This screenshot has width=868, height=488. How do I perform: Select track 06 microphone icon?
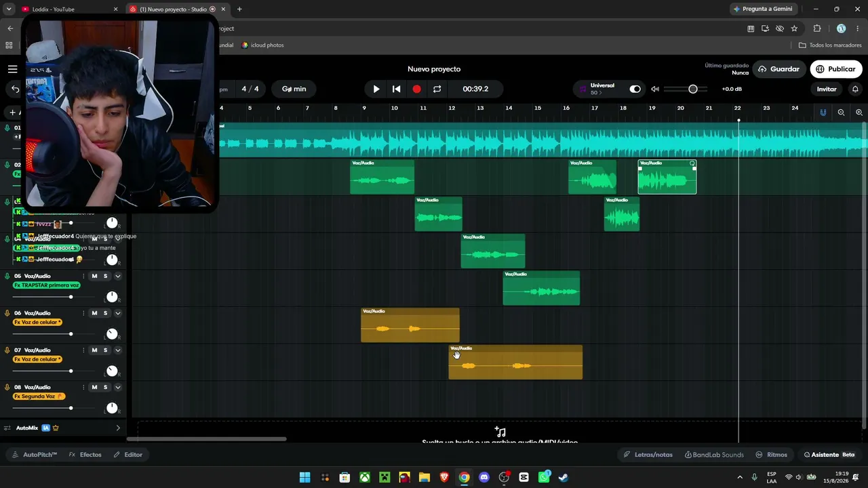7,313
